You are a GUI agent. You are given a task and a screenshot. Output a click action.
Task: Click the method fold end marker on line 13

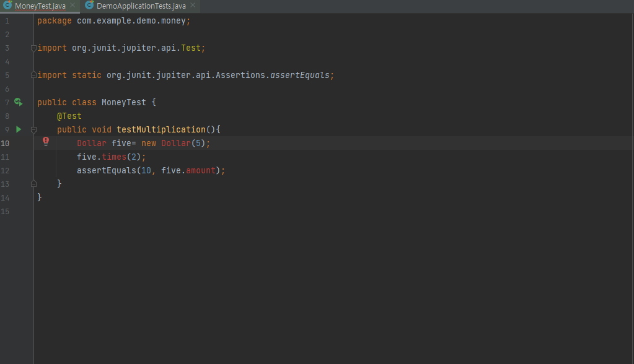[33, 184]
